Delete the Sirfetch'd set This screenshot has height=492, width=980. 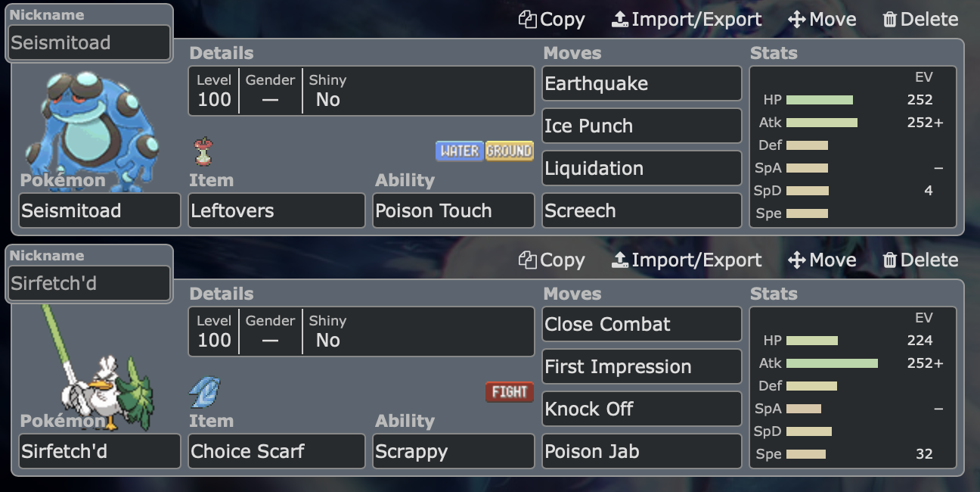click(920, 260)
